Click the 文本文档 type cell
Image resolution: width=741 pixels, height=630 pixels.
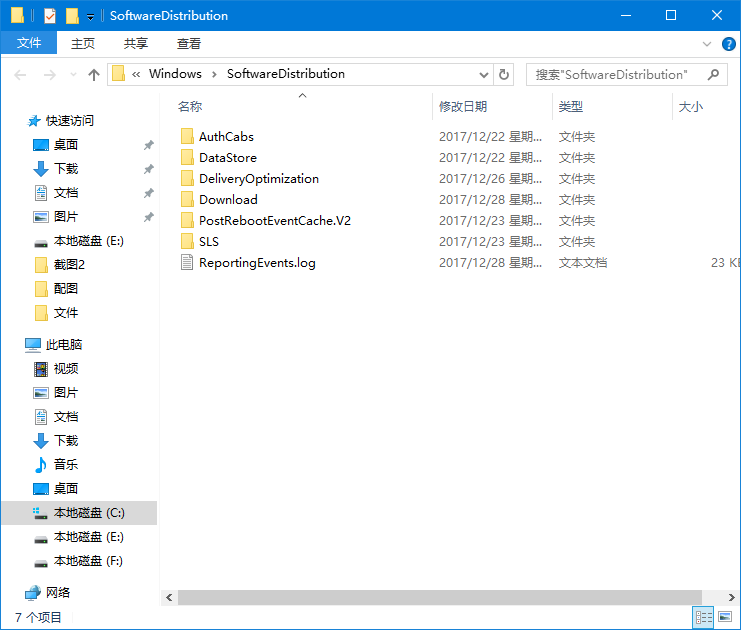[x=583, y=263]
